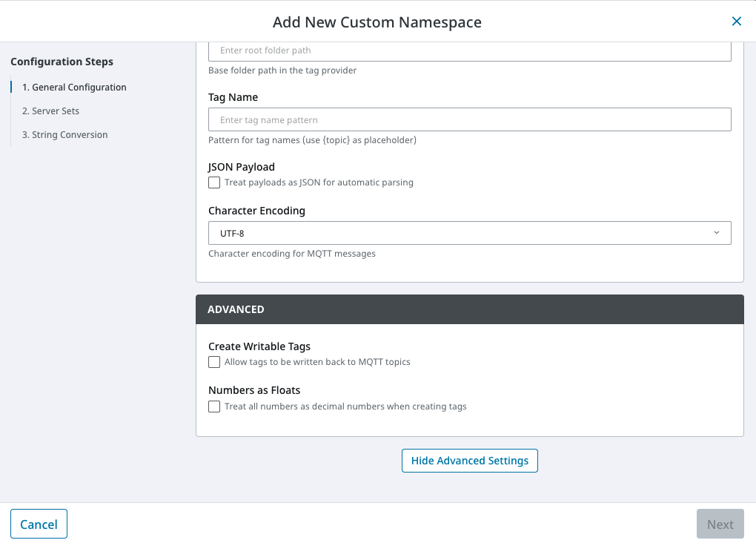
Task: Close the Add New Custom Namespace dialog
Action: [736, 22]
